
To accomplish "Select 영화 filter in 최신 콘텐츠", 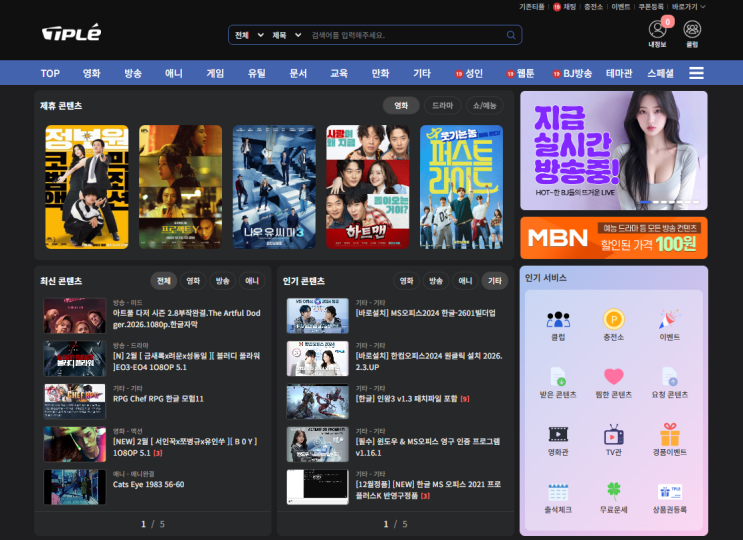I will pyautogui.click(x=193, y=281).
